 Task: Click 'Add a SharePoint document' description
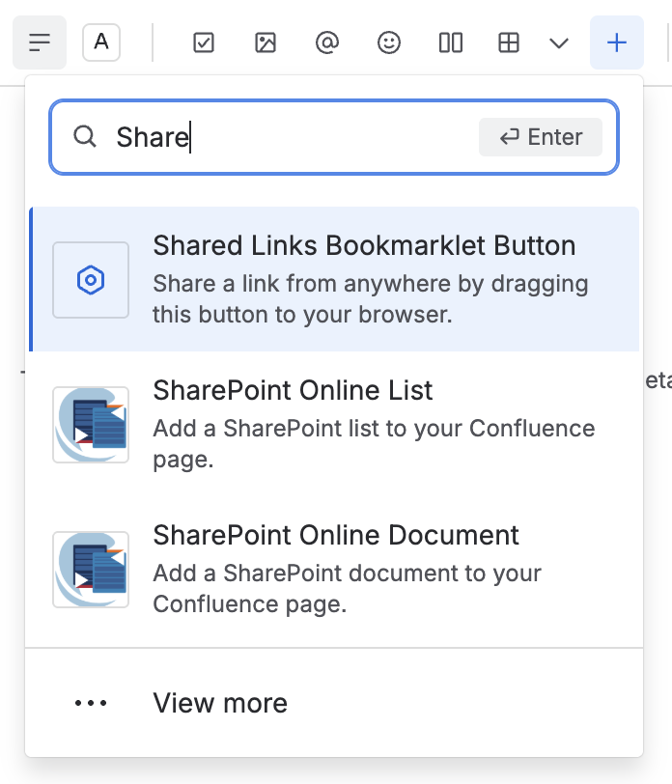[347, 589]
